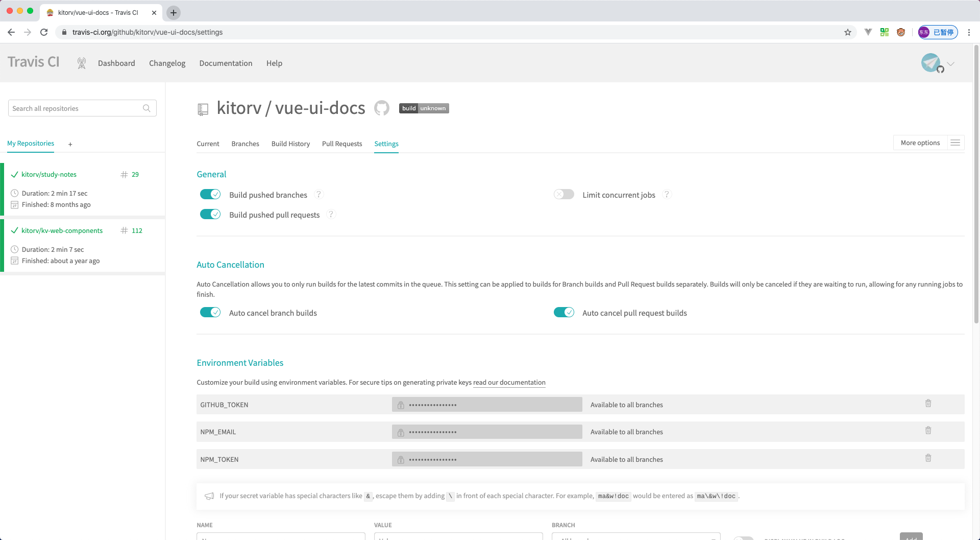
Task: Delete the NPM_TOKEN variable
Action: coord(928,458)
